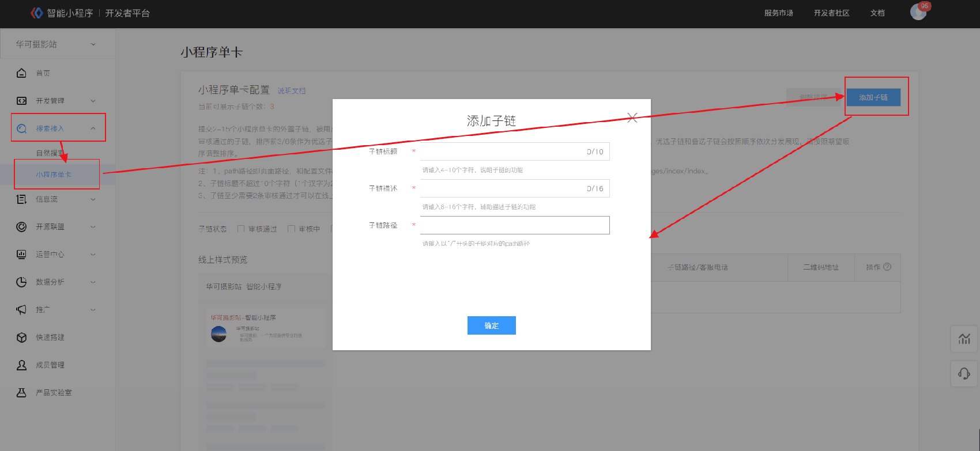Viewport: 980px width, 451px height.
Task: Select 小程序单卡 in the sidebar
Action: coord(54,175)
